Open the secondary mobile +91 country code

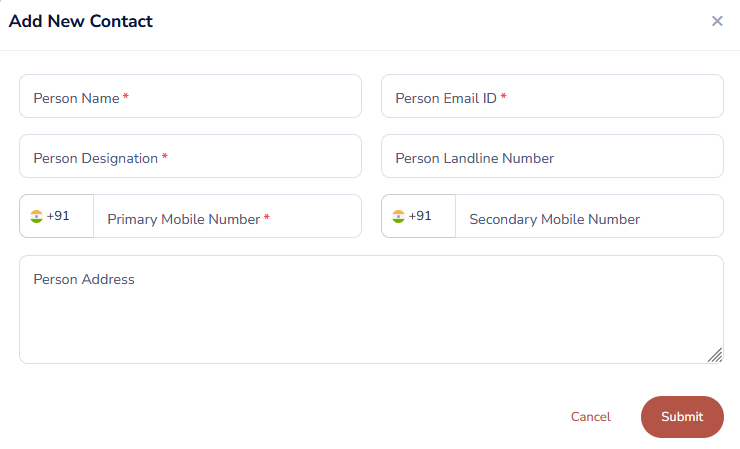pos(420,216)
